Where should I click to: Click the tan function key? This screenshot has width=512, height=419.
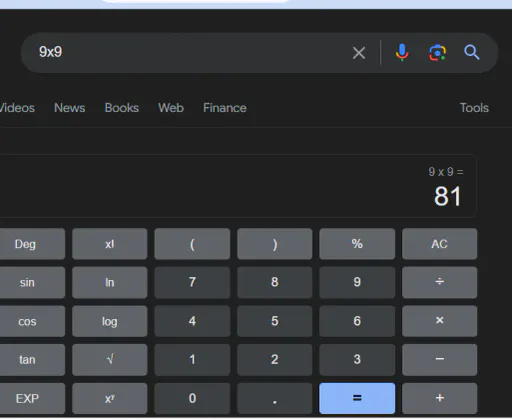pyautogui.click(x=32, y=360)
